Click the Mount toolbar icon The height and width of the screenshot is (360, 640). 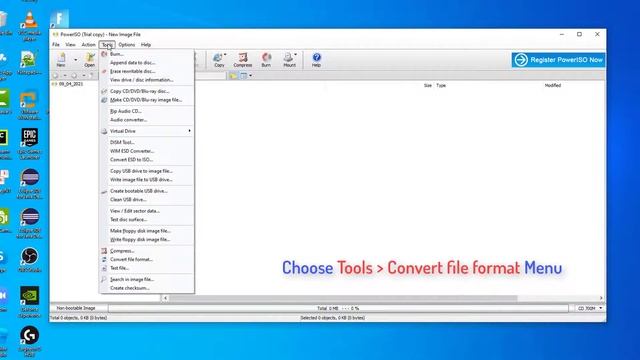tap(289, 60)
